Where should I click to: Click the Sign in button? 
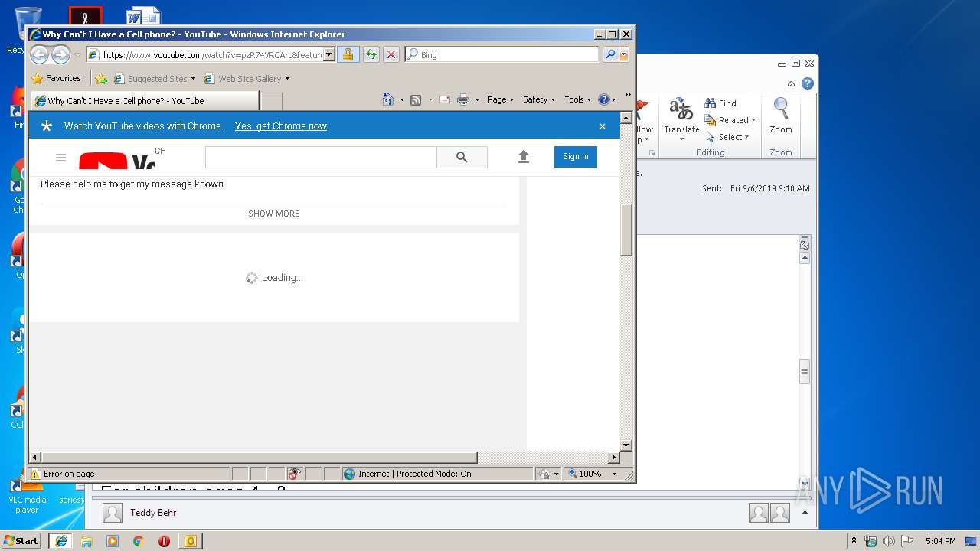pyautogui.click(x=576, y=157)
